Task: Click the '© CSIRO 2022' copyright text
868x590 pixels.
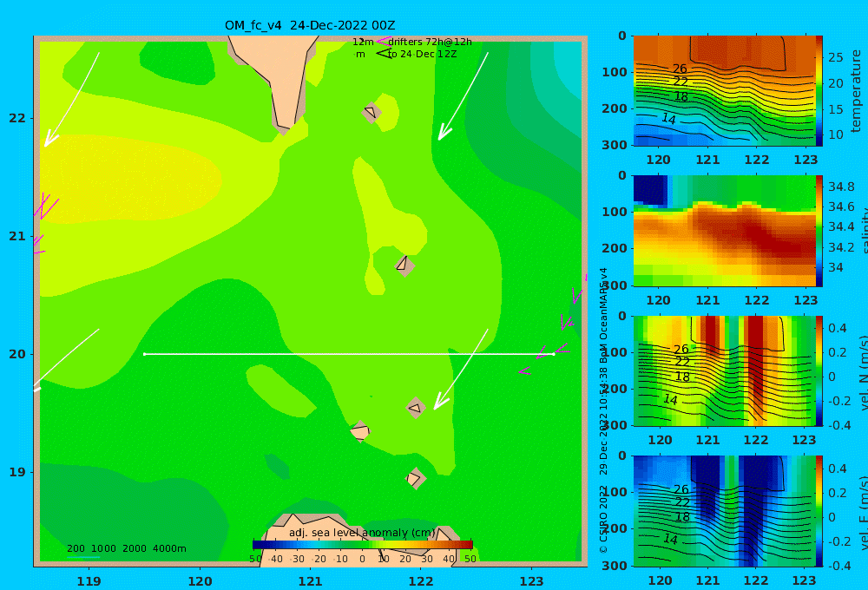Action: (x=603, y=519)
